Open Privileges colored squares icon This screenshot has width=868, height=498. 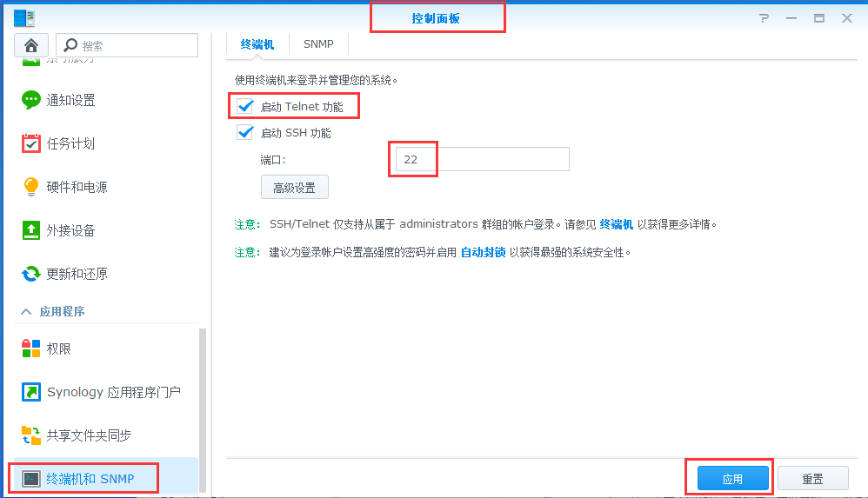pyautogui.click(x=31, y=349)
